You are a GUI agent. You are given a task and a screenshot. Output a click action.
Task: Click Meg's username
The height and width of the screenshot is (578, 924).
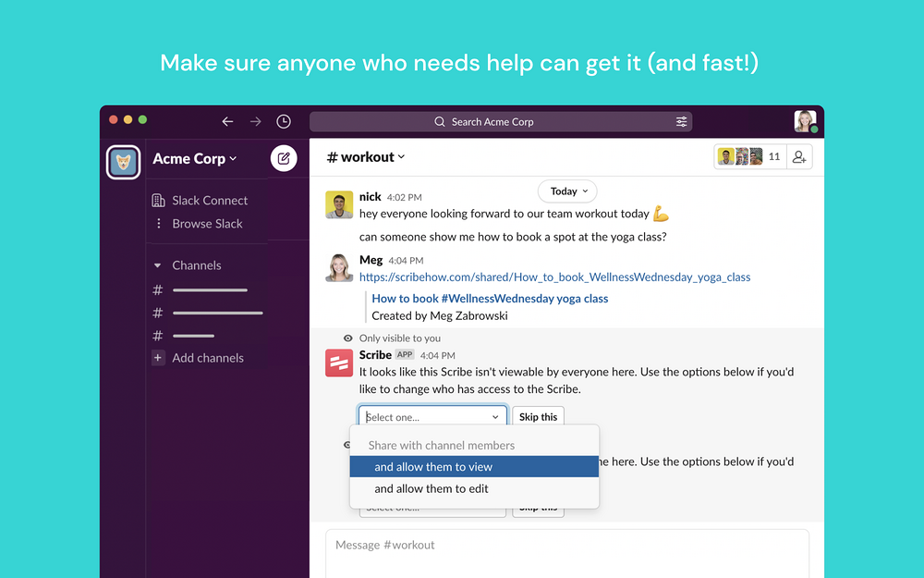pyautogui.click(x=371, y=260)
